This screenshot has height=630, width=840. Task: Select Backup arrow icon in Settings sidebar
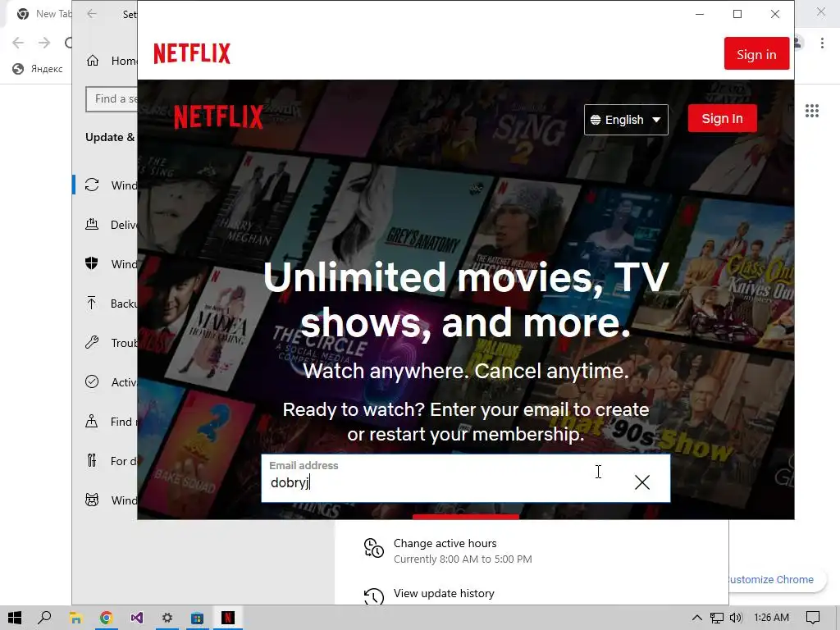pos(92,304)
